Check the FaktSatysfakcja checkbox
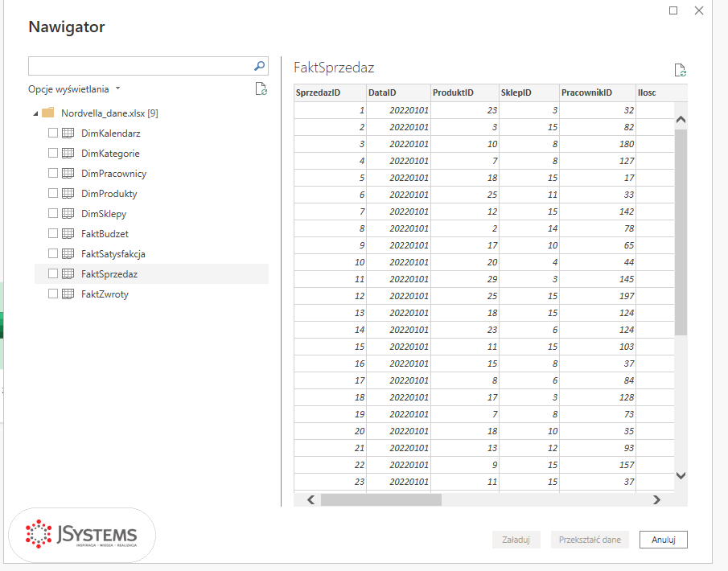This screenshot has width=728, height=571. [x=53, y=253]
